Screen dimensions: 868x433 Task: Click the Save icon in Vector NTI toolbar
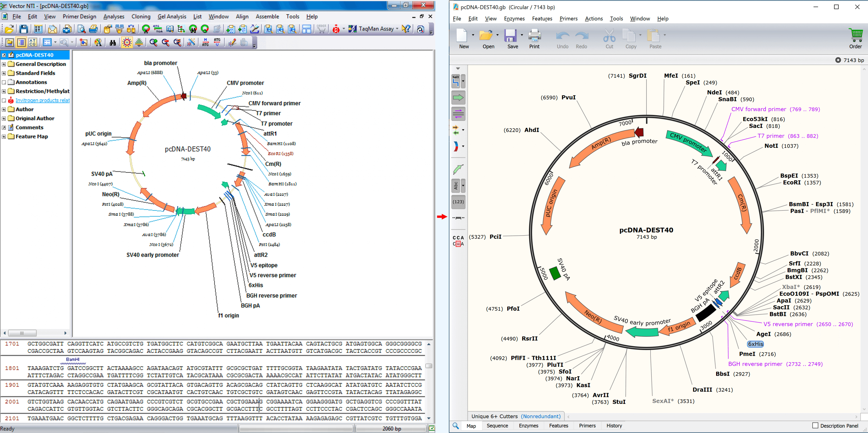click(x=23, y=29)
